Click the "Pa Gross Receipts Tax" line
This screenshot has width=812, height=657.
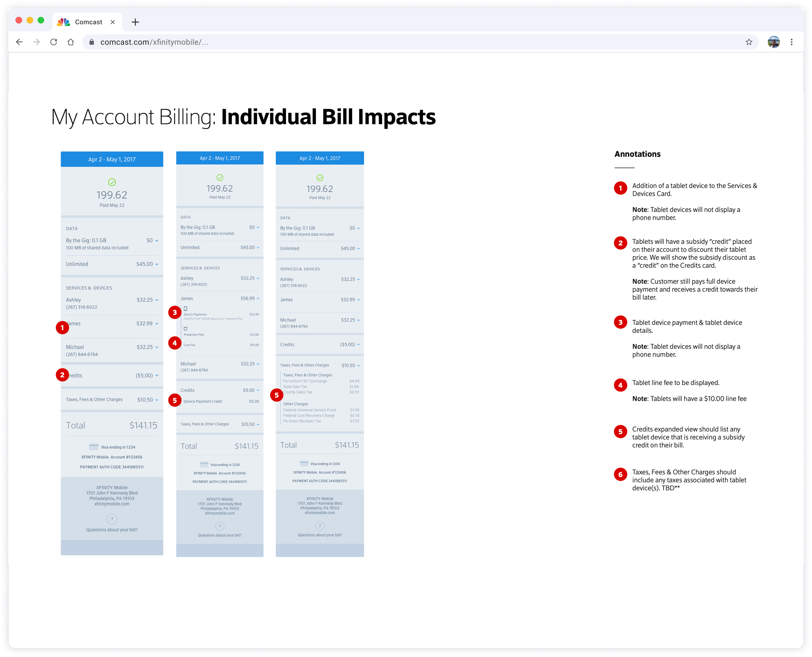click(321, 421)
